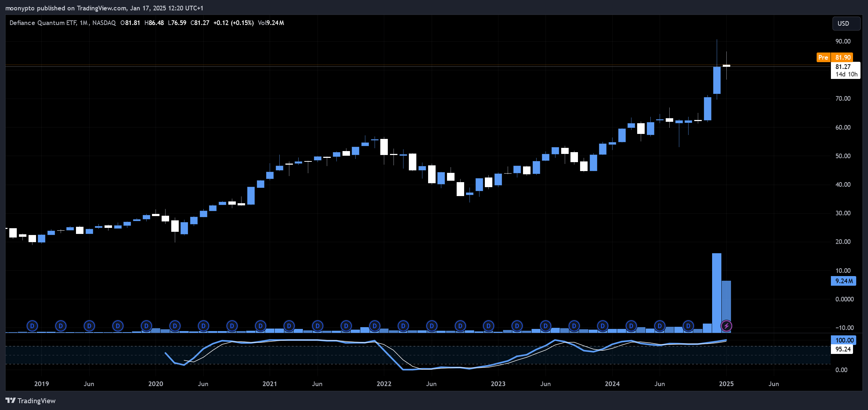Open the December 2019 dividend marker
Viewport: 868px width, 410px height.
146,326
